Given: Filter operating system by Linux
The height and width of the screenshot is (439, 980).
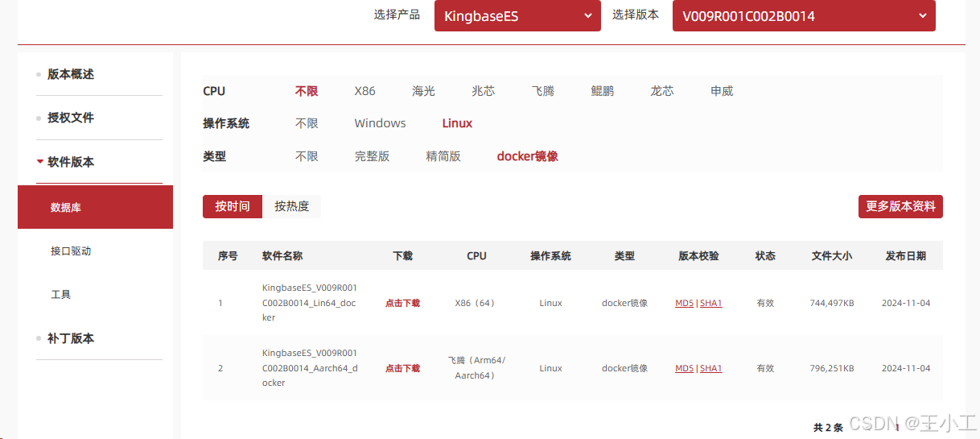Looking at the screenshot, I should click(457, 123).
